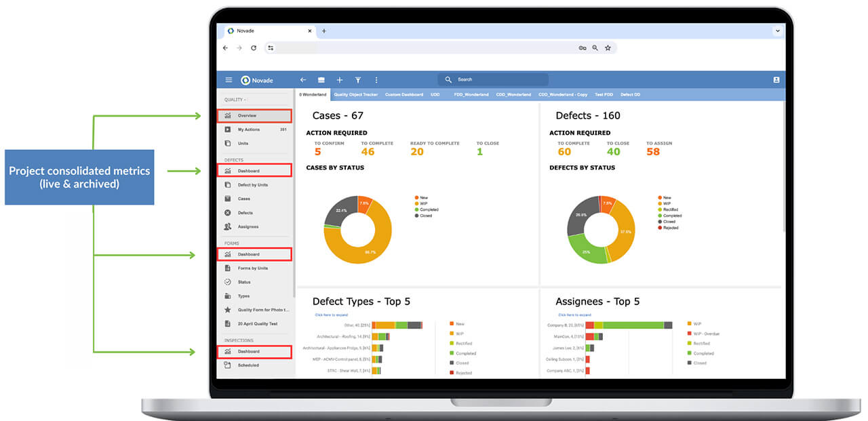The image size is (868, 421).
Task: Reload the page in the browser
Action: point(254,48)
